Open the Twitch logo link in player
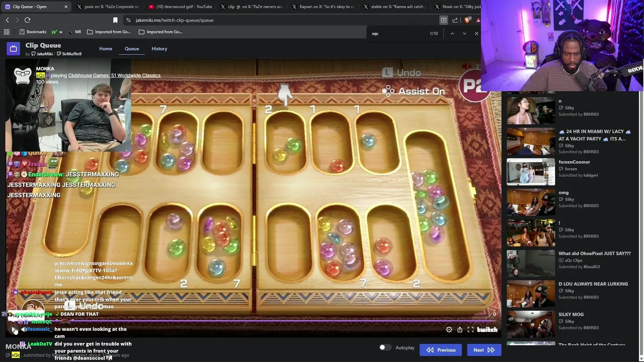 [487, 330]
